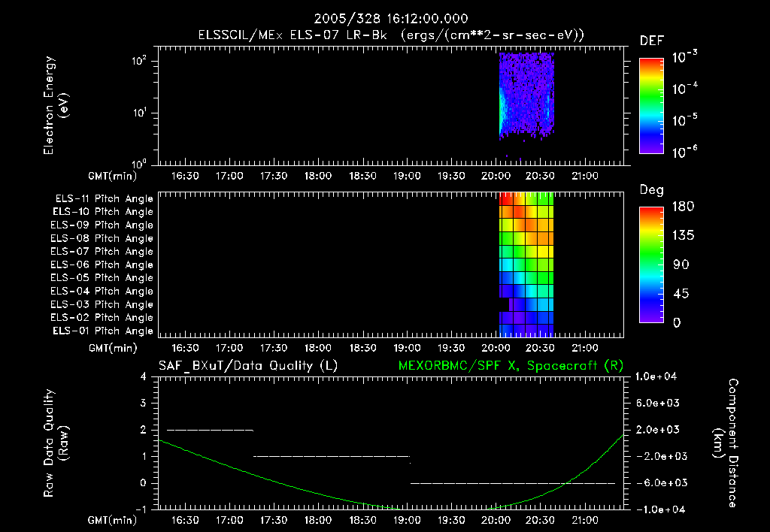Click the ELS-08 Pitch Angle row label
770x532 pixels.
[x=102, y=238]
